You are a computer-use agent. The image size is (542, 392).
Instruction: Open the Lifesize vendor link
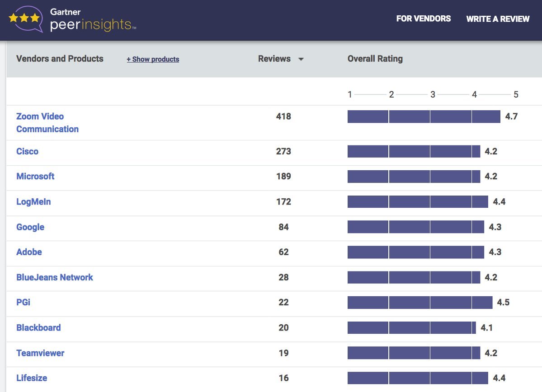[x=32, y=378]
